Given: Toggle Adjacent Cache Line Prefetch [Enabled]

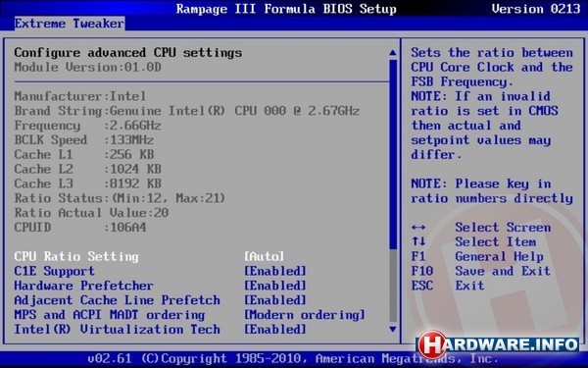Looking at the screenshot, I should pyautogui.click(x=275, y=300).
